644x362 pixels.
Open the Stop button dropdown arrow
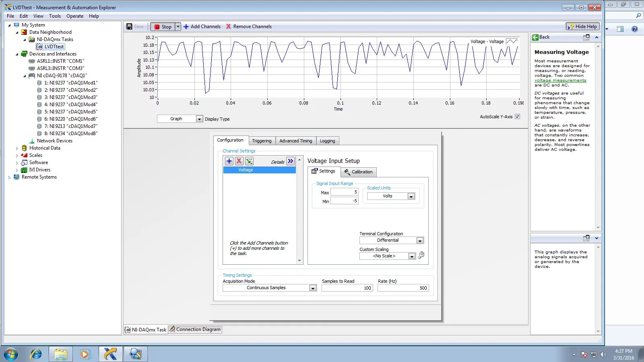[178, 27]
